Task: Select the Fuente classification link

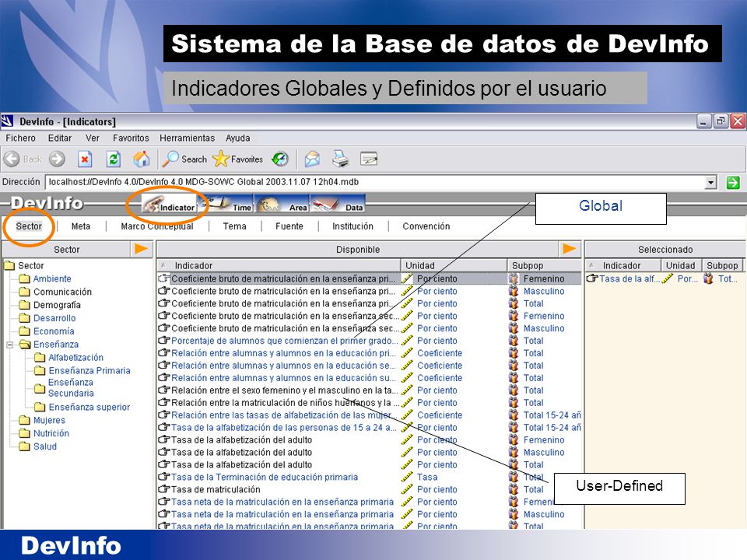Action: pyautogui.click(x=289, y=226)
